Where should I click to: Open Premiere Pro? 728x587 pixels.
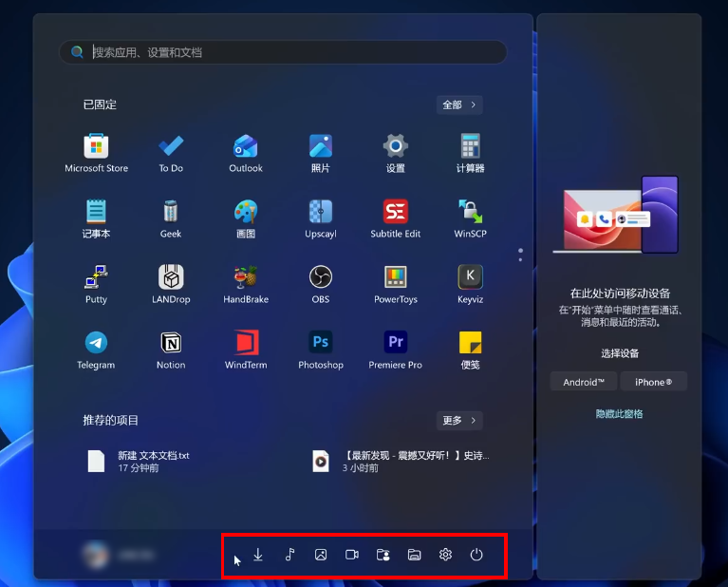(x=395, y=350)
